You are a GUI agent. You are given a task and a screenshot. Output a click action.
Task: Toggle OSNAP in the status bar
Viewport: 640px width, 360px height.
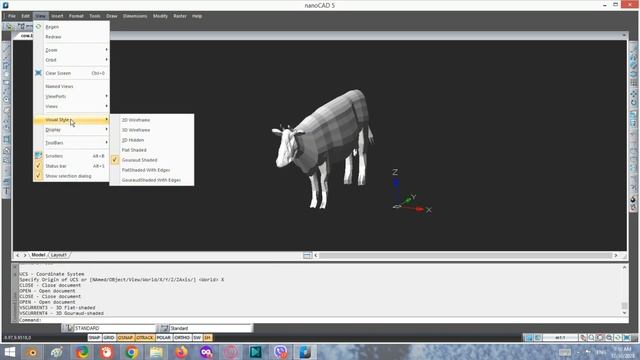(x=125, y=338)
